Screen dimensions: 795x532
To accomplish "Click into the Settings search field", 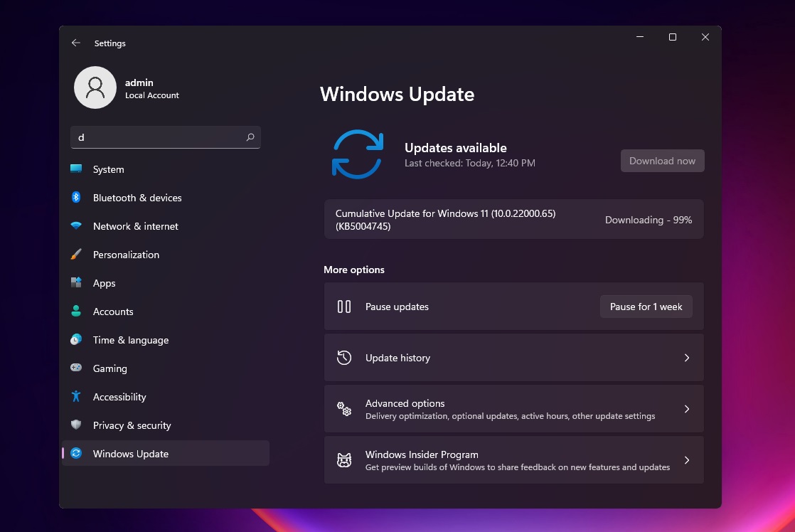I will point(160,137).
